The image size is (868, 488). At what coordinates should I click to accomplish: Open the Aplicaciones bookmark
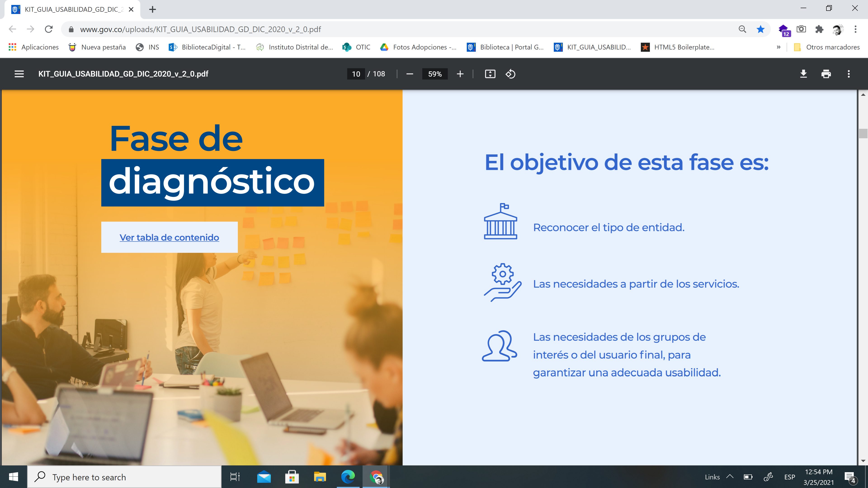[x=33, y=47]
